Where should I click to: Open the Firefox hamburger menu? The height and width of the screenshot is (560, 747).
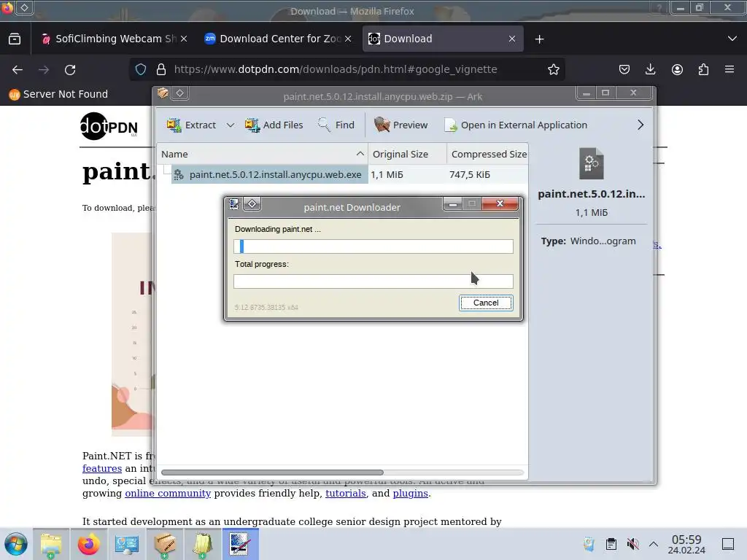pyautogui.click(x=729, y=69)
